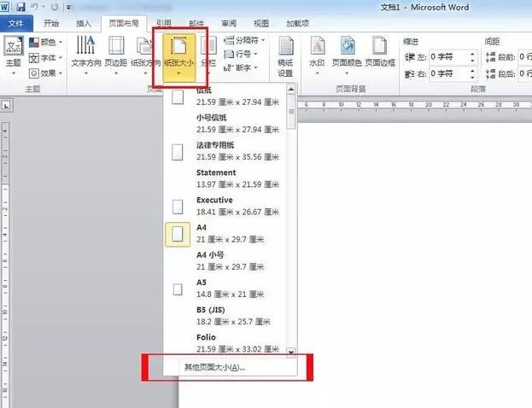Click left indent (左) value field
Viewport: 532px width, 408px height.
(449, 57)
